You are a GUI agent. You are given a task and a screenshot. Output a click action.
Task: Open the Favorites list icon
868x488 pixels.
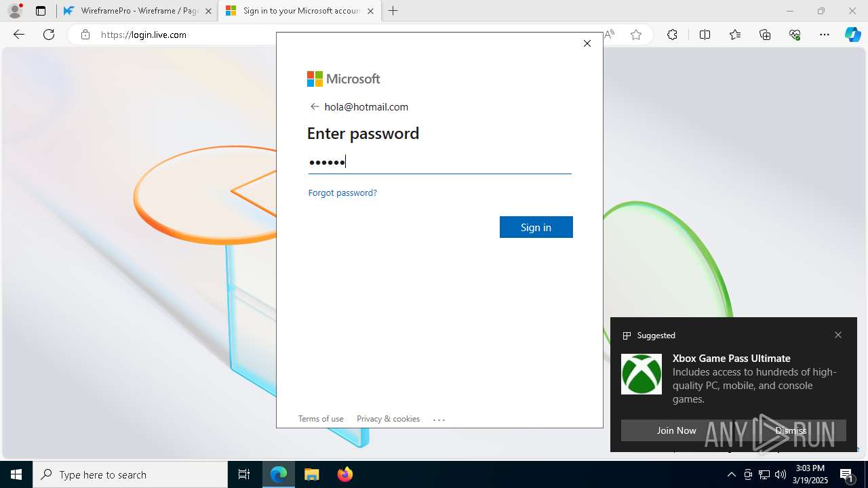coord(735,35)
